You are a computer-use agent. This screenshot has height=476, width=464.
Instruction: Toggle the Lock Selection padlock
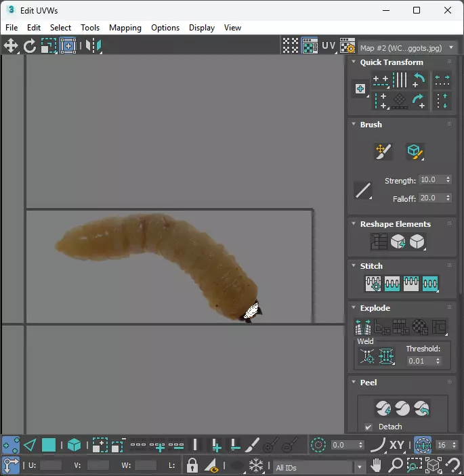(192, 464)
